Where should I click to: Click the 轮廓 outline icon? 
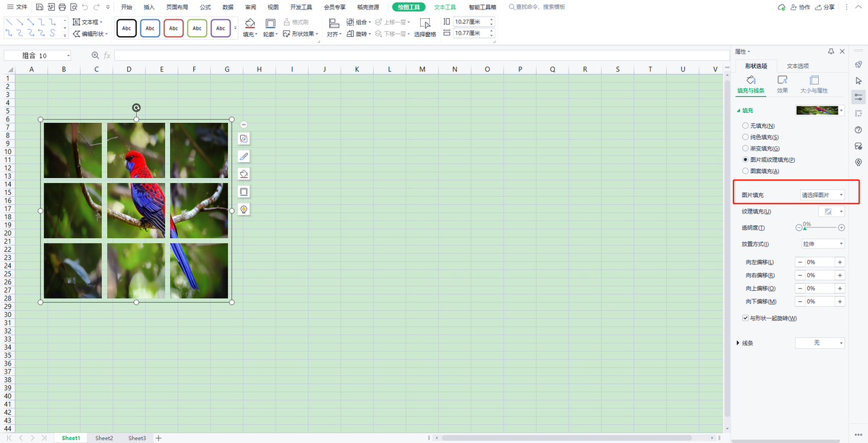pyautogui.click(x=270, y=23)
